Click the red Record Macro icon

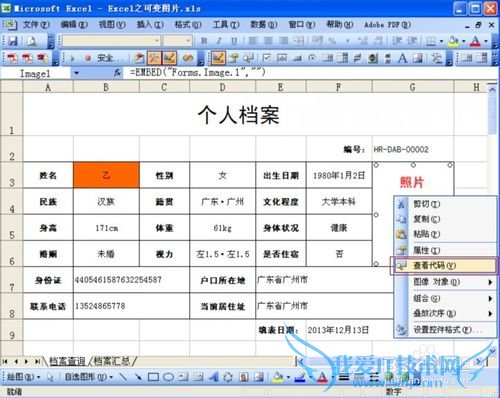(x=88, y=58)
